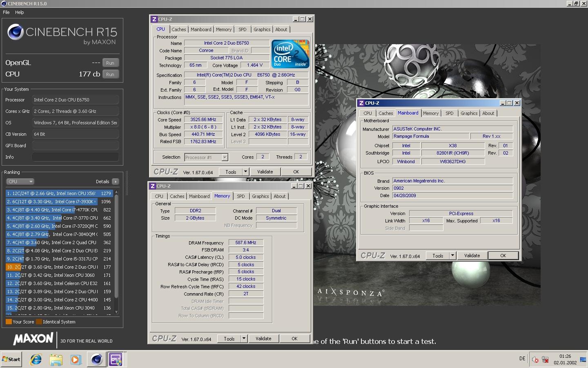The height and width of the screenshot is (368, 588).
Task: Click the Cinebench R15 logo icon
Action: tap(15, 32)
